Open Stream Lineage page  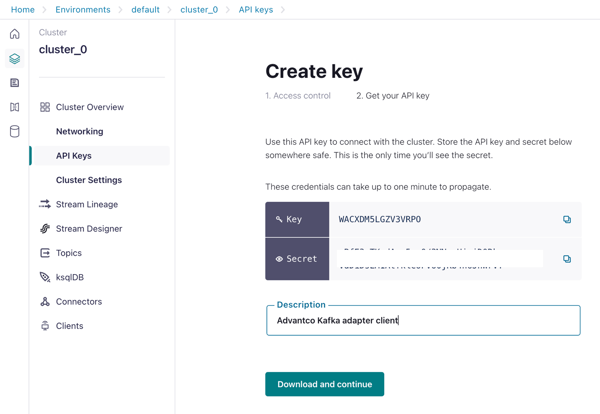pos(79,204)
